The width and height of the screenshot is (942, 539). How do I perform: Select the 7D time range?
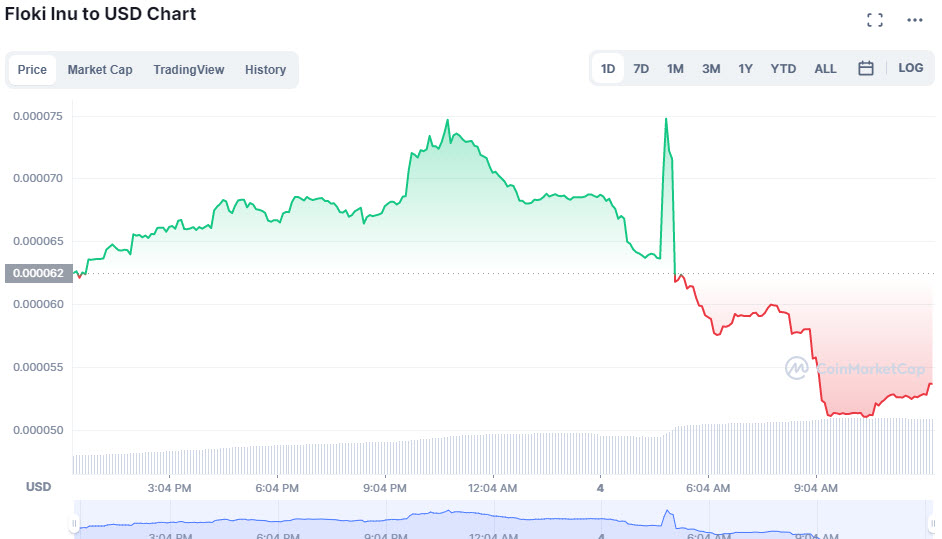pyautogui.click(x=641, y=69)
